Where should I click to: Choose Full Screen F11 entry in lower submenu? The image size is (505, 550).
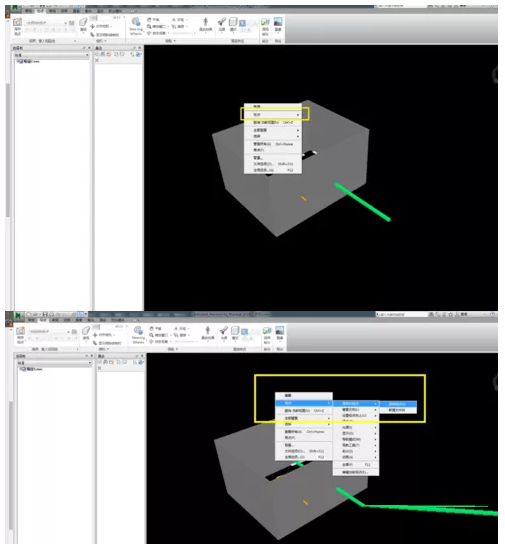356,464
